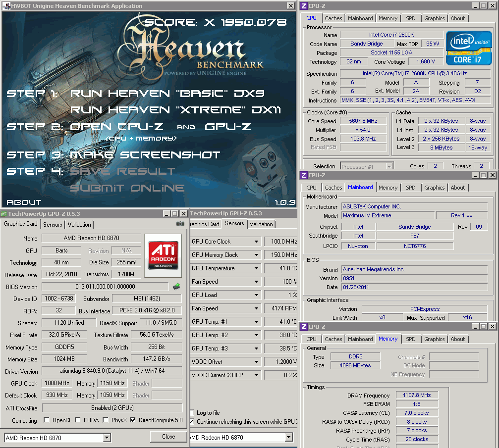Minimize the top CPU-Z CPU window
The height and width of the screenshot is (448, 499).
(x=475, y=6)
